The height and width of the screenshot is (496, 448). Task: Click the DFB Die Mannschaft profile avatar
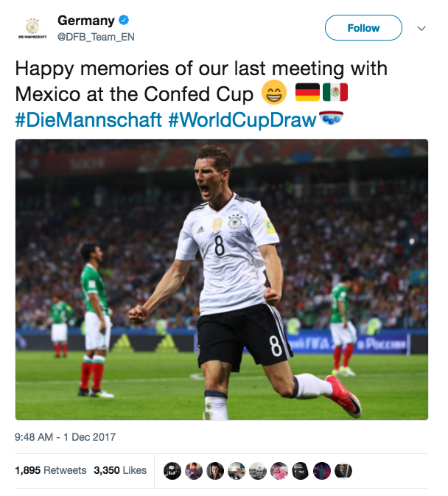click(x=32, y=28)
